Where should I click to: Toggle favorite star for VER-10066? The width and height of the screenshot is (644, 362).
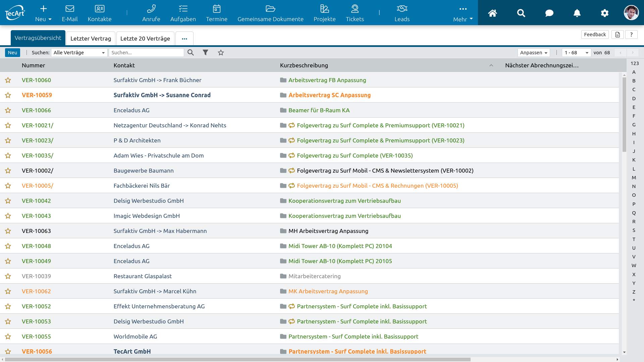click(x=8, y=110)
